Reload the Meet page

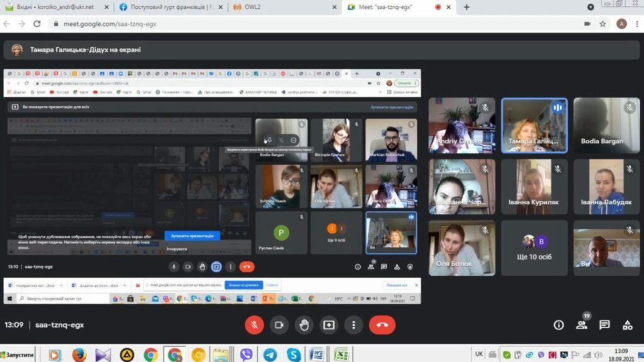pos(37,24)
